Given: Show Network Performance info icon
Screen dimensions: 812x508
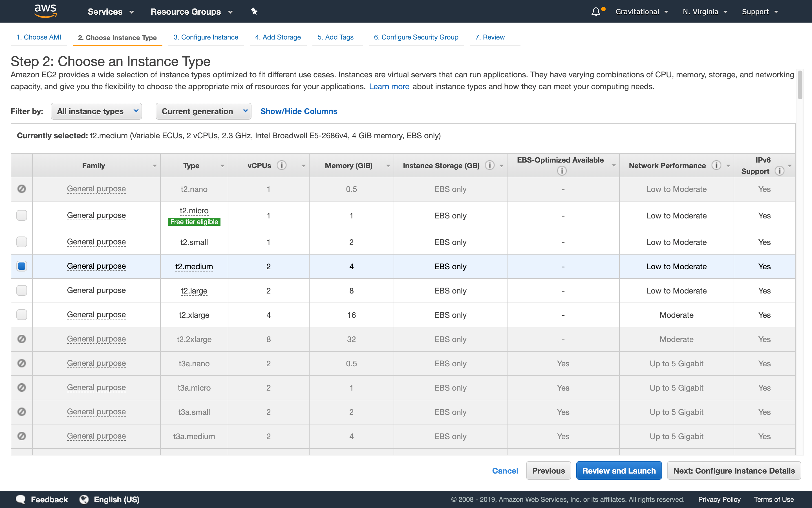Looking at the screenshot, I should coord(716,165).
